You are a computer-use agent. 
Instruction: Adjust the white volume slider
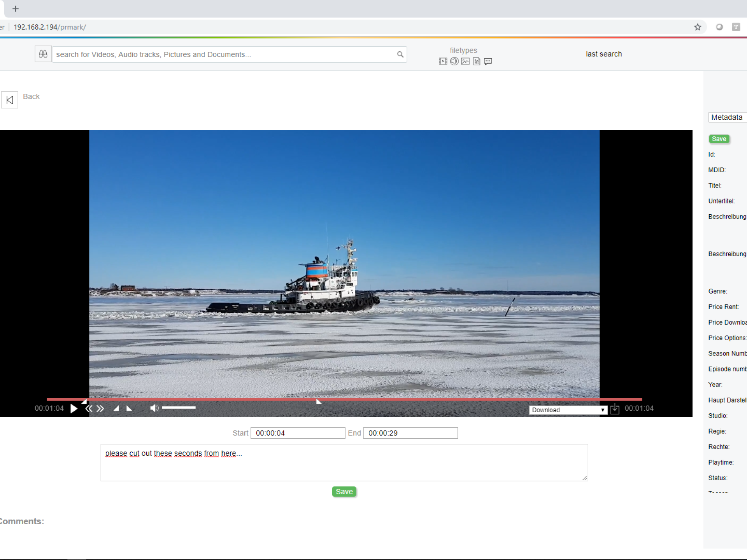coord(179,408)
